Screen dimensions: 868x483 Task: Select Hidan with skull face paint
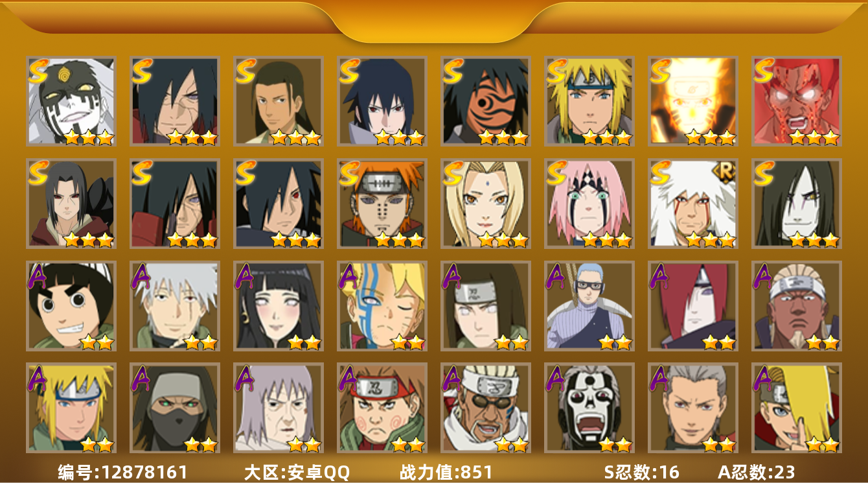click(589, 408)
